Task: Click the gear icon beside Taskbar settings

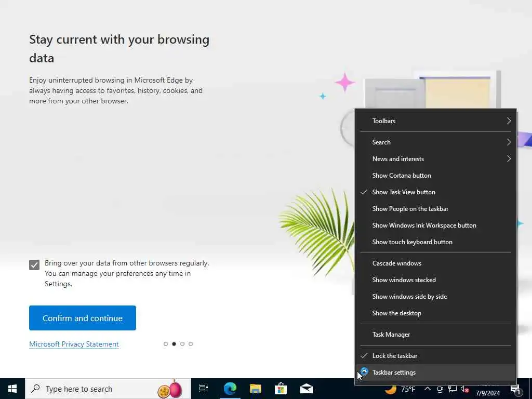Action: [364, 371]
